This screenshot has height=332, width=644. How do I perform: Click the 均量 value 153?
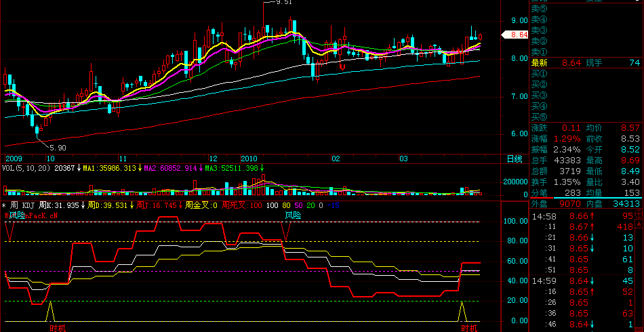[x=633, y=193]
